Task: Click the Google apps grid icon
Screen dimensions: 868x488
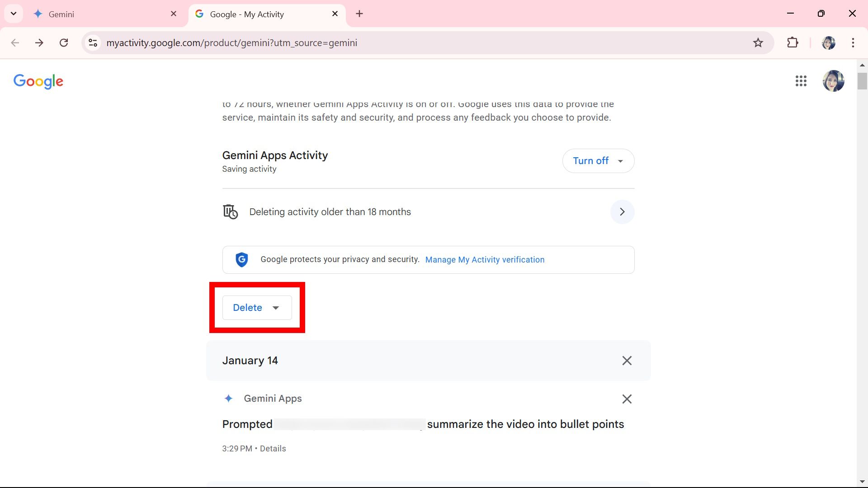Action: click(x=801, y=80)
